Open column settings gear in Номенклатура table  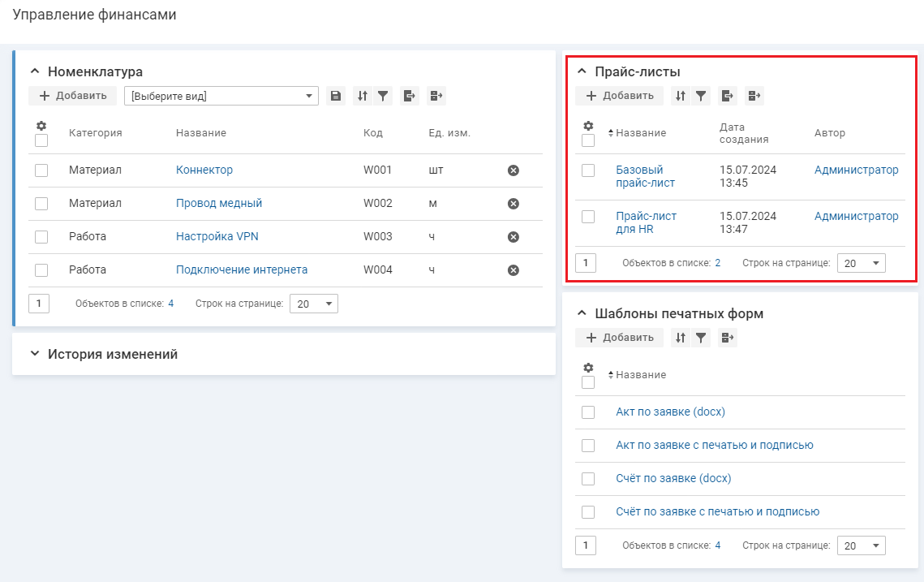tap(41, 126)
